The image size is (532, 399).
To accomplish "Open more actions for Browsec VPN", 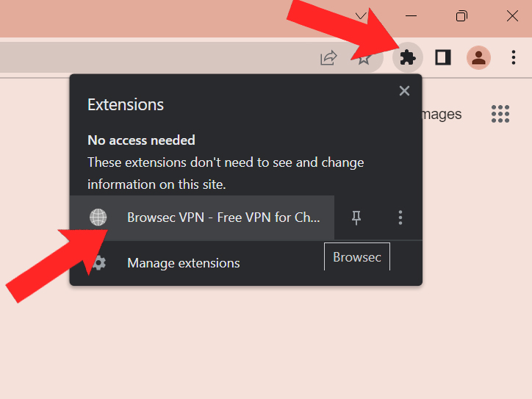I will point(400,217).
